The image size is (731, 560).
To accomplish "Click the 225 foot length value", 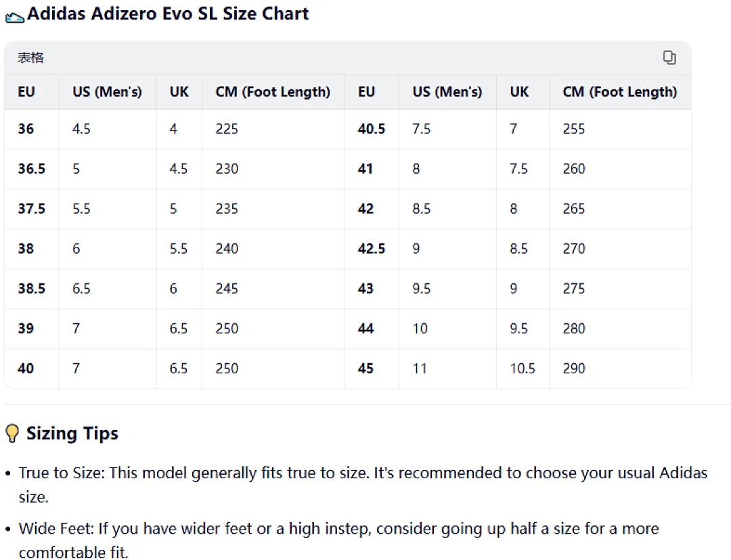I will [227, 129].
